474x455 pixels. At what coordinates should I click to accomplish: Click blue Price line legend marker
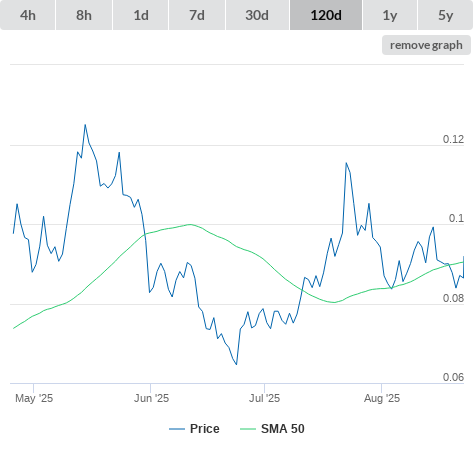[177, 429]
